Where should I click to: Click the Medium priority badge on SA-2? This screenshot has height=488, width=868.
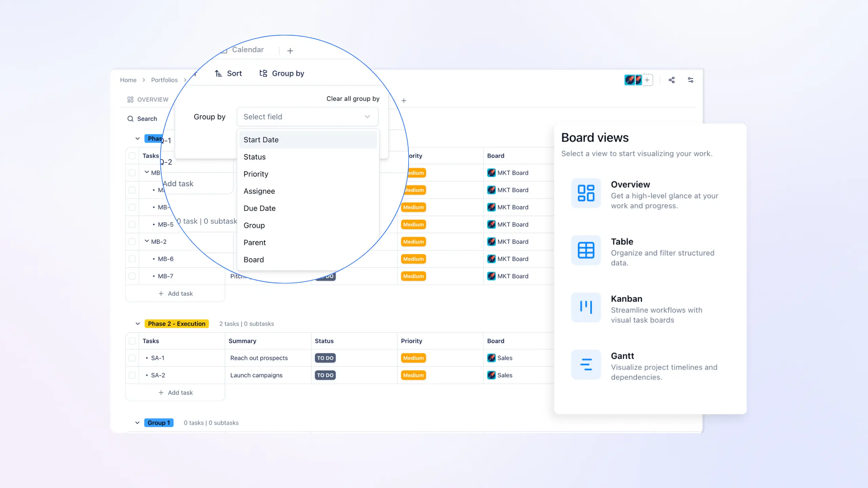tap(413, 375)
